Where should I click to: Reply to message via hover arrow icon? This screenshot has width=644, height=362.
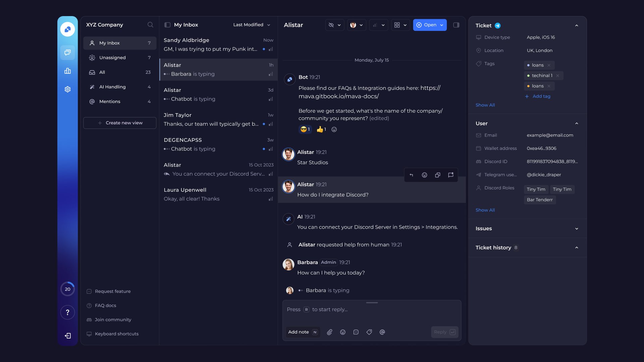click(411, 175)
